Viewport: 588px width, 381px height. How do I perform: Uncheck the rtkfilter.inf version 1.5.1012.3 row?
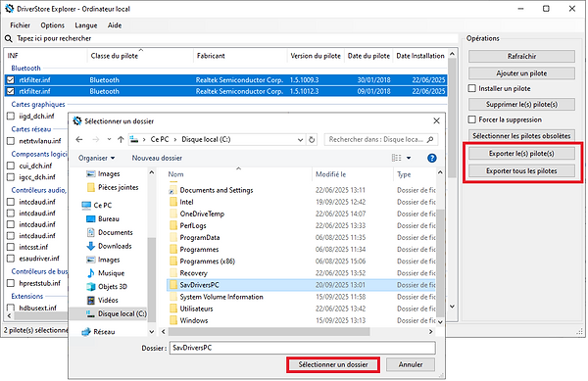(11, 91)
